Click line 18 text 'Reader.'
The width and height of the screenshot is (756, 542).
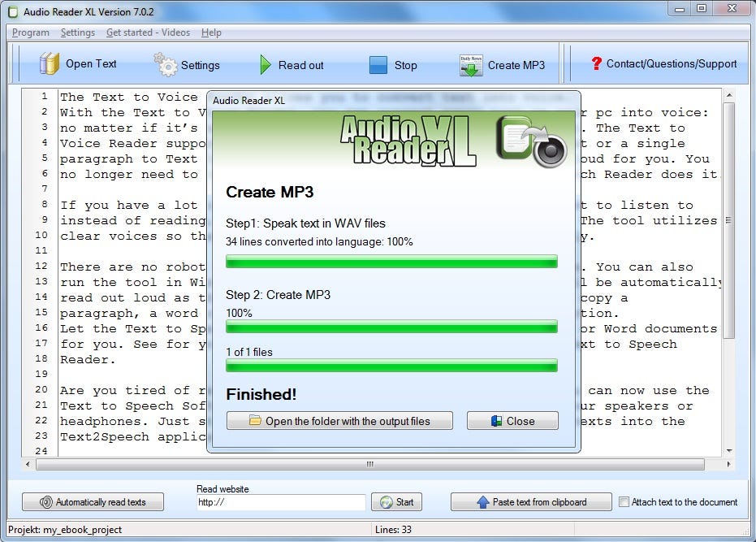click(88, 359)
